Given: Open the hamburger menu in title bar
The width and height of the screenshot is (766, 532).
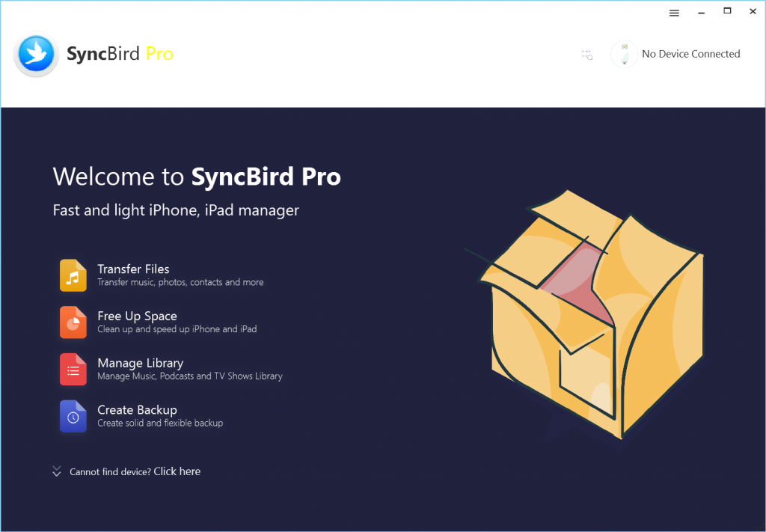Looking at the screenshot, I should point(674,13).
